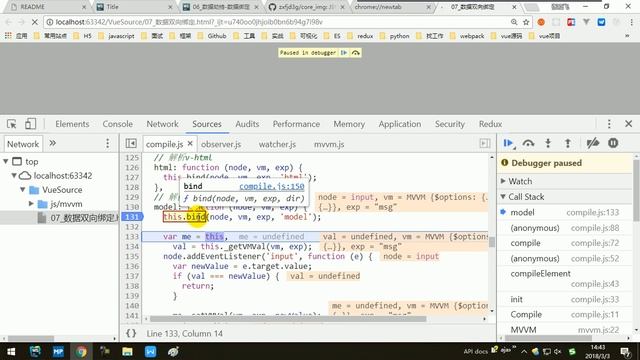Open Chrome from taskbar
This screenshot has width=640, height=360.
[x=81, y=351]
